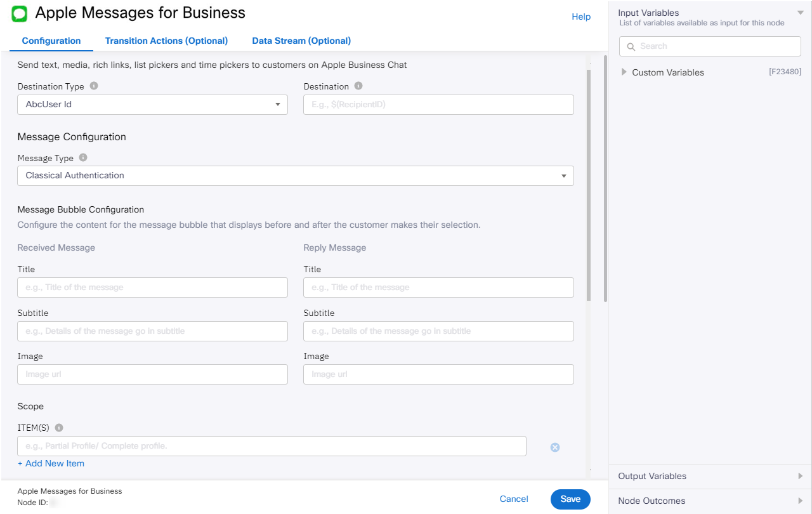Click the search magnifier icon in Input Variables
Image resolution: width=812 pixels, height=514 pixels.
click(631, 46)
